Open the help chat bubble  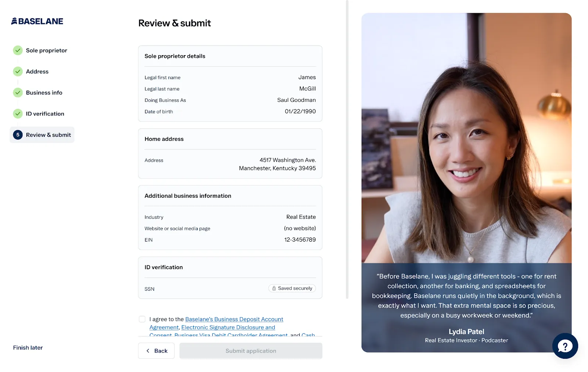[x=565, y=346]
